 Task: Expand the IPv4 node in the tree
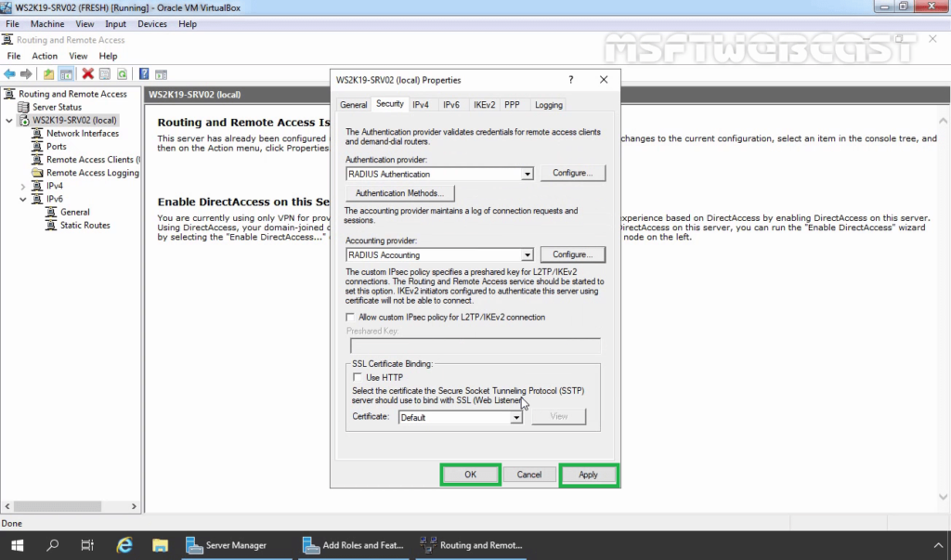(23, 187)
